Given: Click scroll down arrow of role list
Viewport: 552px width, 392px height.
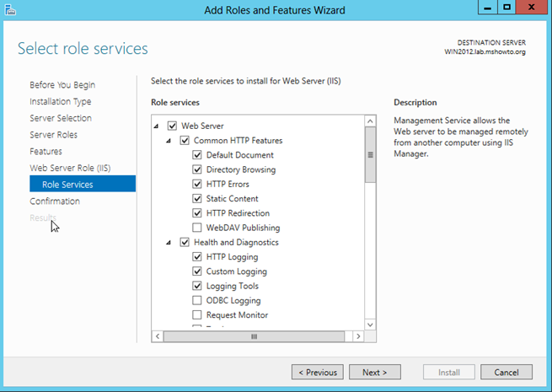Looking at the screenshot, I should click(370, 325).
